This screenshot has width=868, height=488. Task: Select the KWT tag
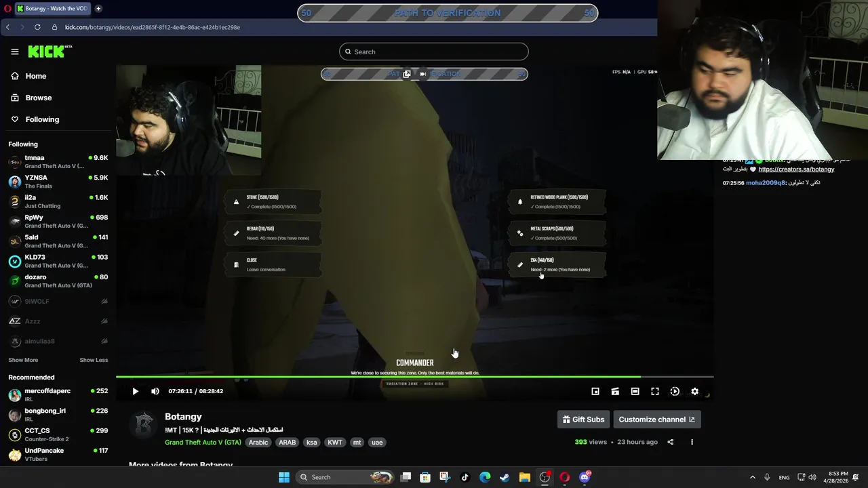pyautogui.click(x=335, y=443)
